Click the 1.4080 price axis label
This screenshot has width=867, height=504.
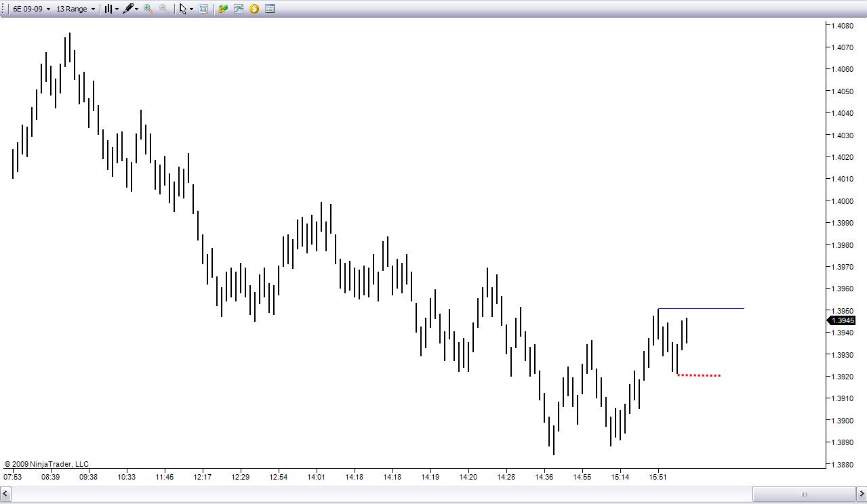coord(843,26)
